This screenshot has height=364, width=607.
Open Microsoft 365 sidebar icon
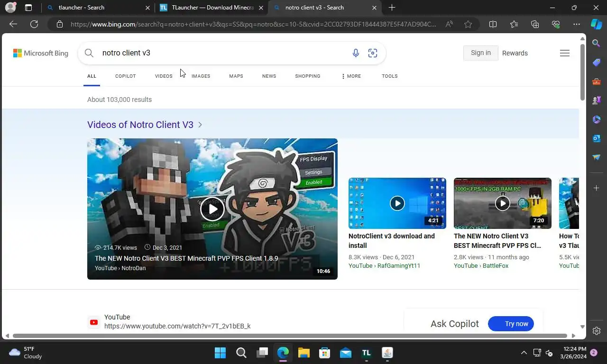pos(597,119)
